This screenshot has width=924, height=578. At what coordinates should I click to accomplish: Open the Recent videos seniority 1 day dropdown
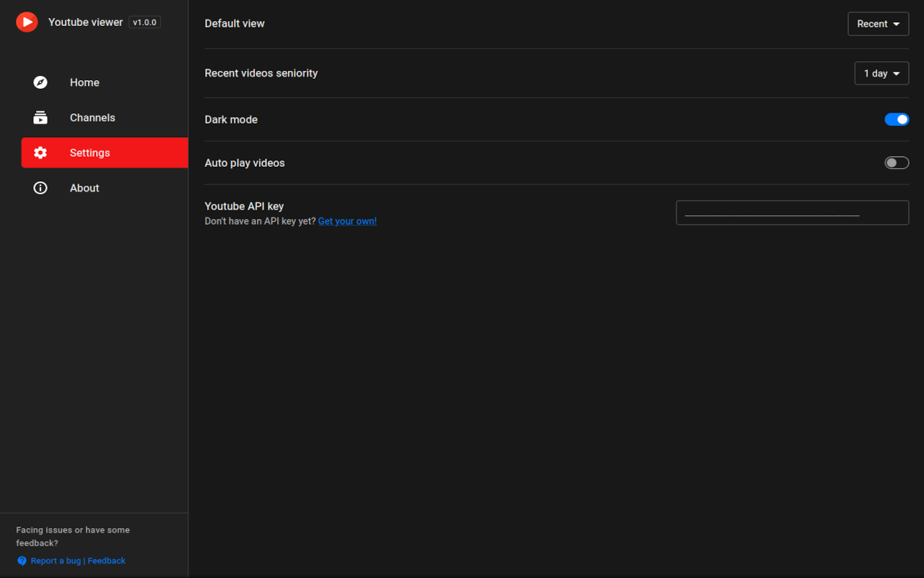881,73
